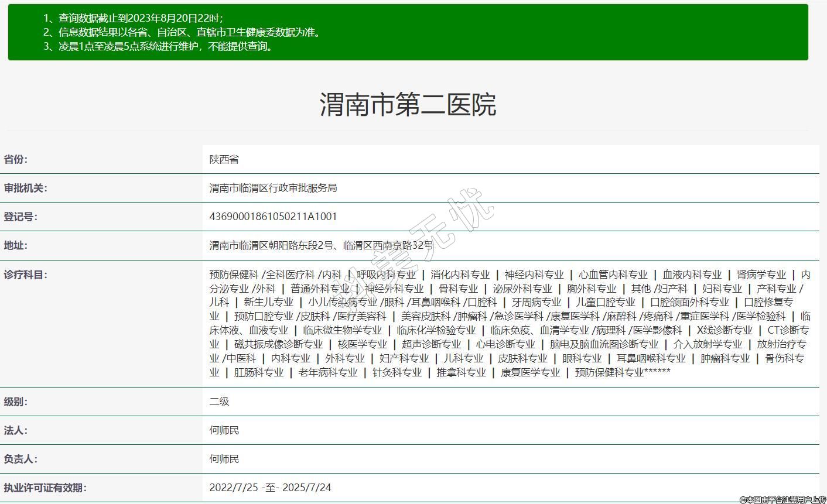
Task: Click the 渭南市第二医院 page title
Action: pyautogui.click(x=408, y=105)
